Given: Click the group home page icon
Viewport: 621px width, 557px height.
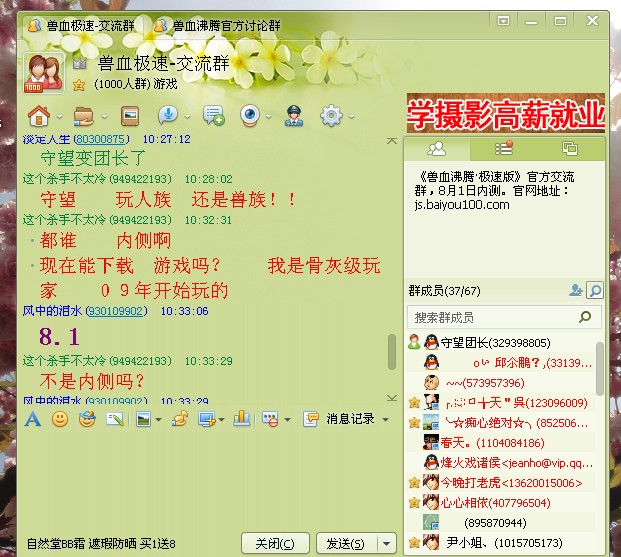Looking at the screenshot, I should pos(38,115).
